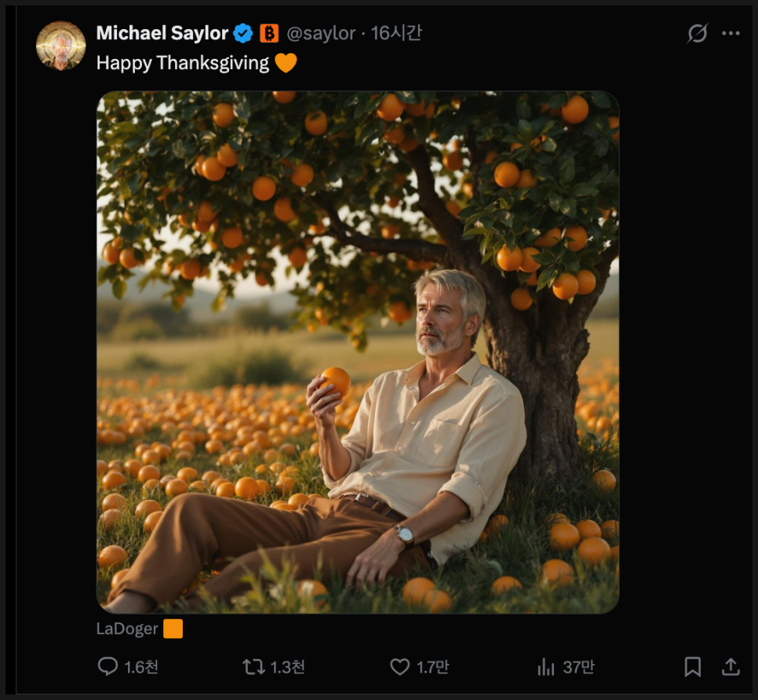Click Michael Saylor's profile avatar

[60, 46]
